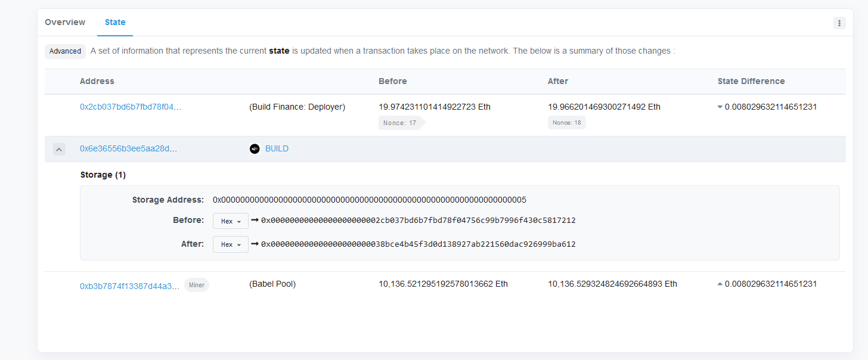Image resolution: width=868 pixels, height=360 pixels.
Task: Click the Nonce: 17 badge
Action: [x=401, y=123]
